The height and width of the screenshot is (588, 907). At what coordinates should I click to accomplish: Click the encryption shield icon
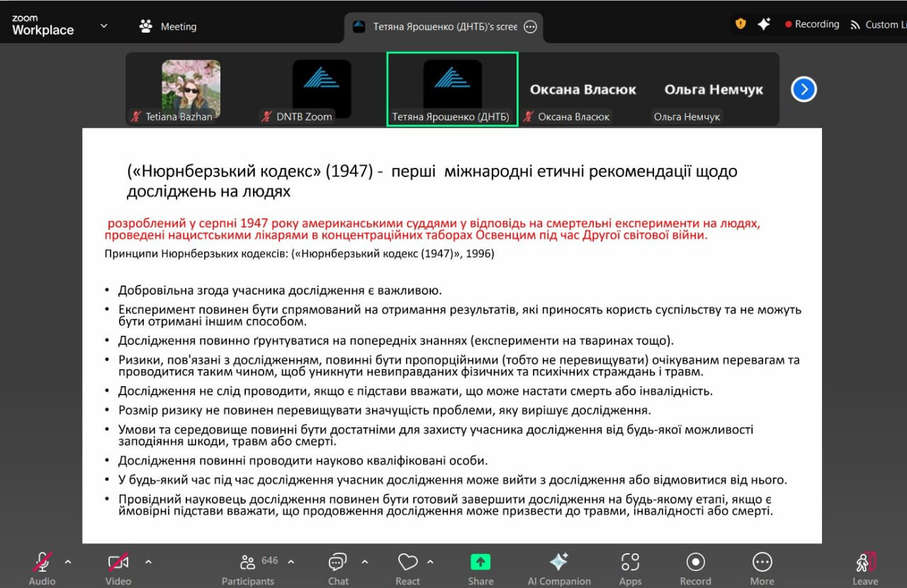[740, 24]
